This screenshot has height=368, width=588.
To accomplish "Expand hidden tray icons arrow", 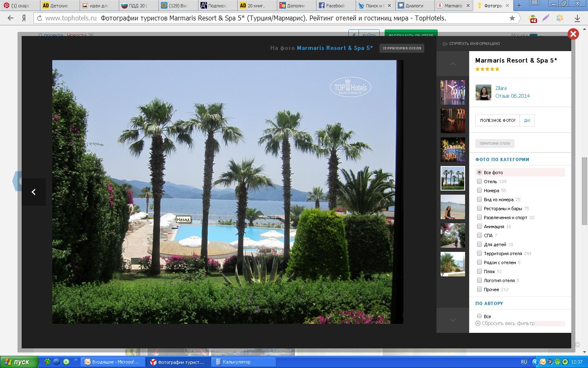I will [x=535, y=362].
